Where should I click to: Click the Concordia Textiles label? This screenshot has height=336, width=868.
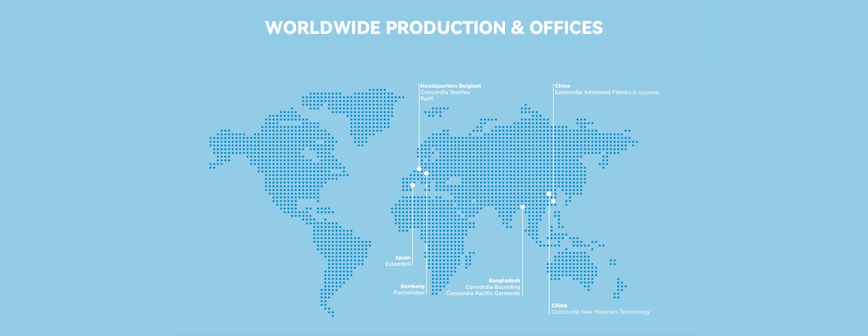coord(445,92)
